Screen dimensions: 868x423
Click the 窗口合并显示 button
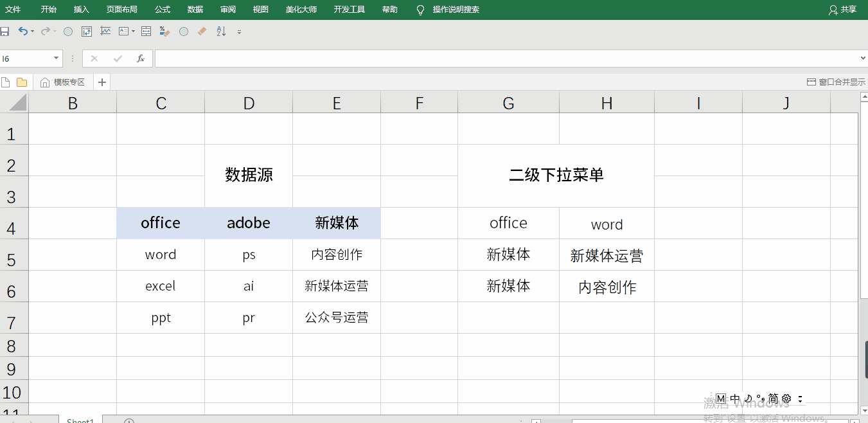click(835, 82)
